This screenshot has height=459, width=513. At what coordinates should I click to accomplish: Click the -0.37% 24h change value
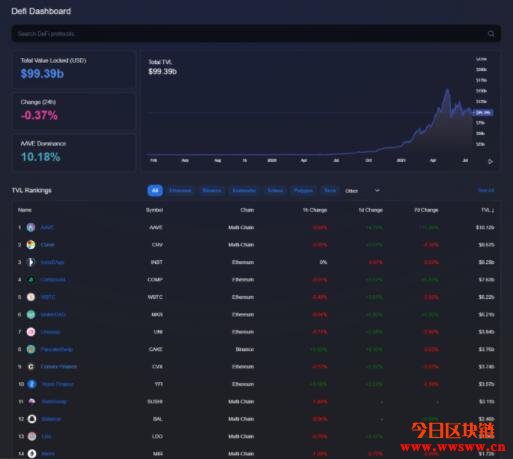[x=39, y=115]
